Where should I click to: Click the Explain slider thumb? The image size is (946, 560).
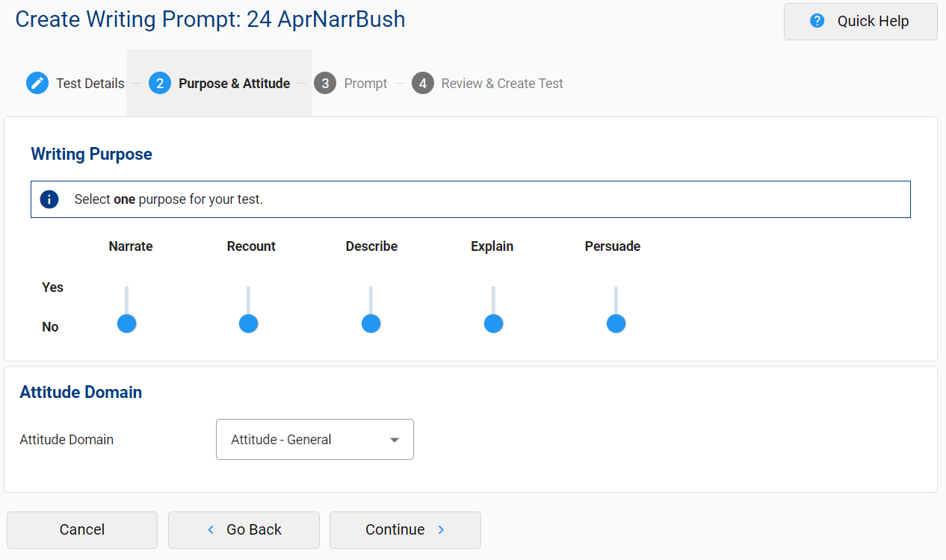[493, 323]
